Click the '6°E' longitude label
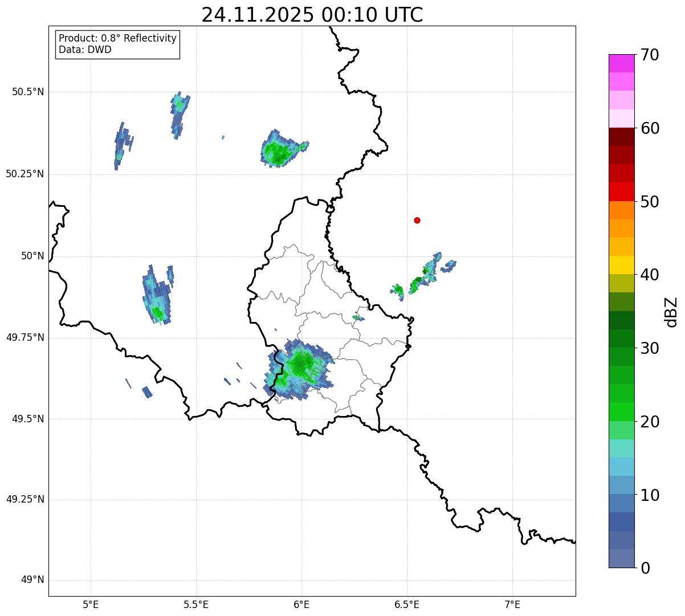Screen dimensions: 685x616 pos(301,604)
